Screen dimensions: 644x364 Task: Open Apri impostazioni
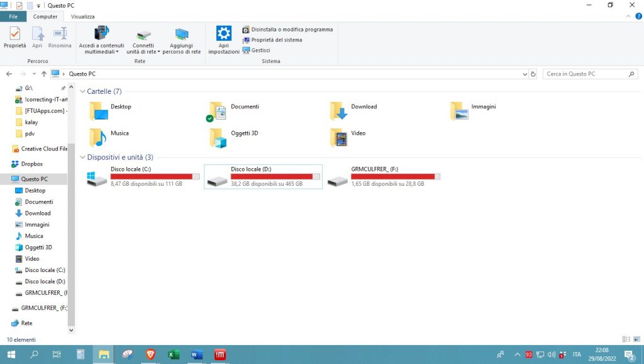(x=223, y=39)
